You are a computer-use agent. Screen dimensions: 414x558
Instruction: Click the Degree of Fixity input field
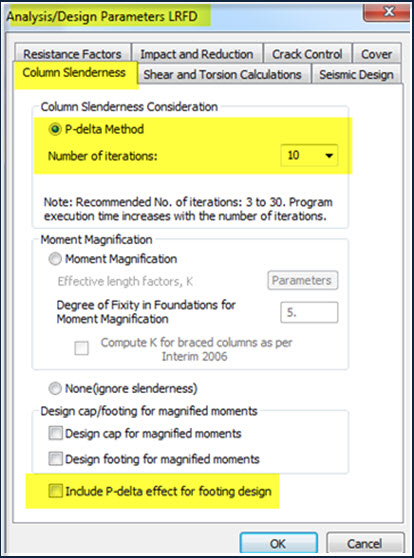(309, 312)
